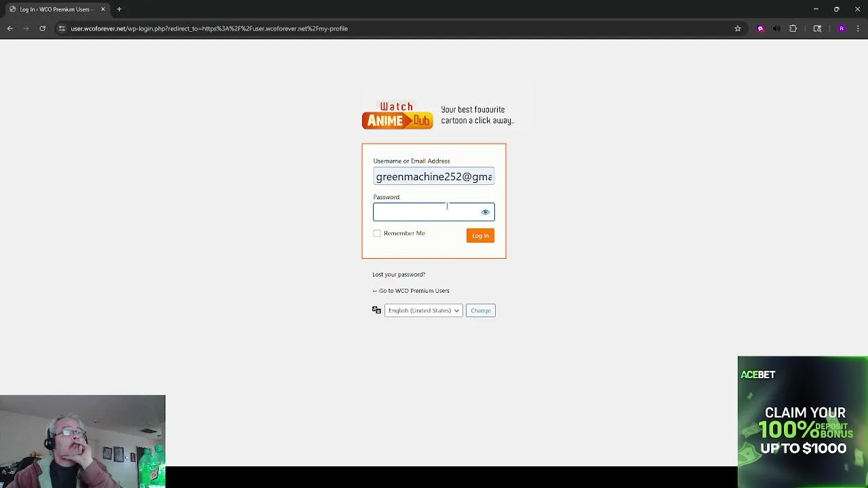
Task: View site information icon in address bar
Action: coord(62,28)
